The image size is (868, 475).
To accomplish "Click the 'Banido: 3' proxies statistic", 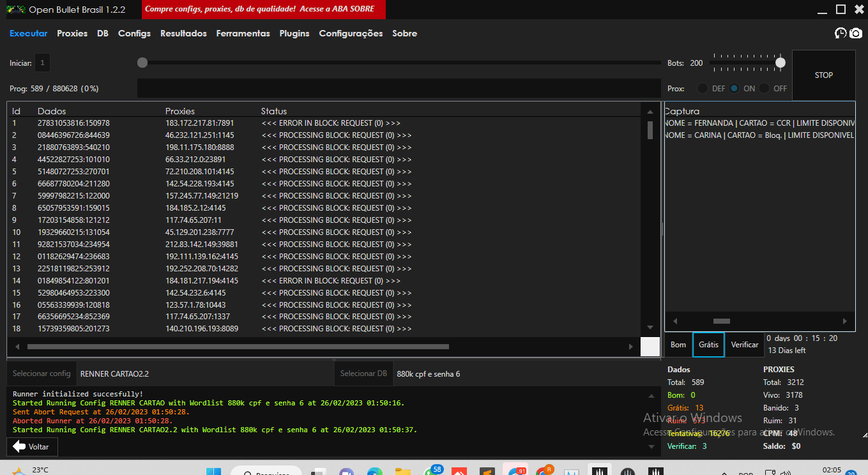I will coord(781,408).
